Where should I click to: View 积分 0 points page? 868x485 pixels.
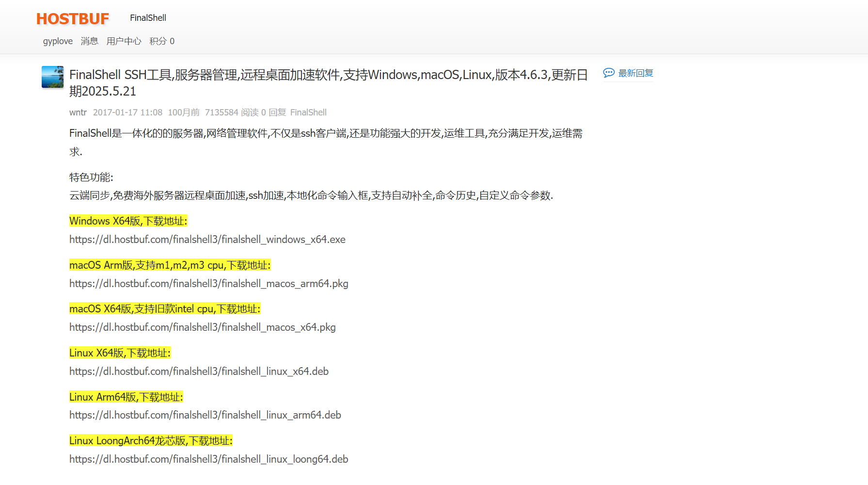click(x=162, y=41)
